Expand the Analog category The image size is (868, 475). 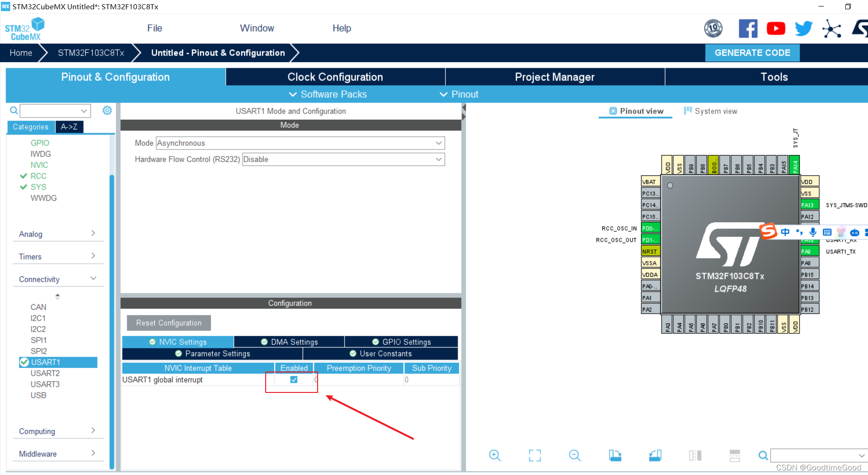(x=57, y=234)
